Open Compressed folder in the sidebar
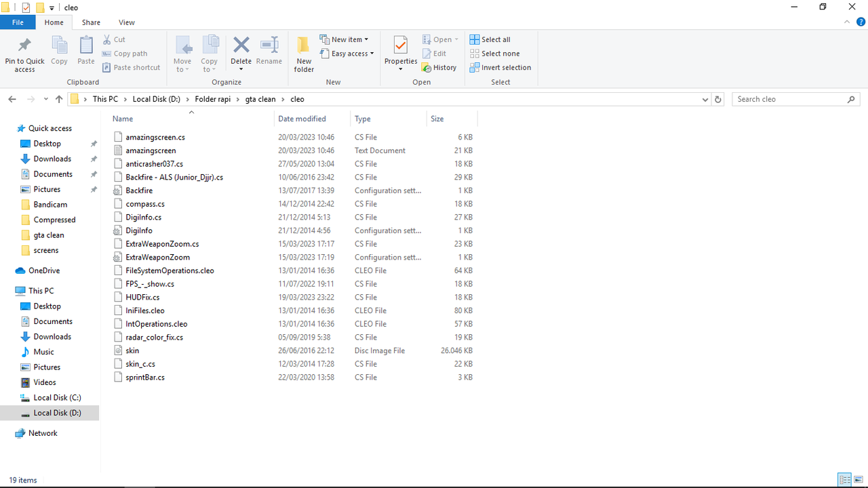868x488 pixels. pos(54,220)
